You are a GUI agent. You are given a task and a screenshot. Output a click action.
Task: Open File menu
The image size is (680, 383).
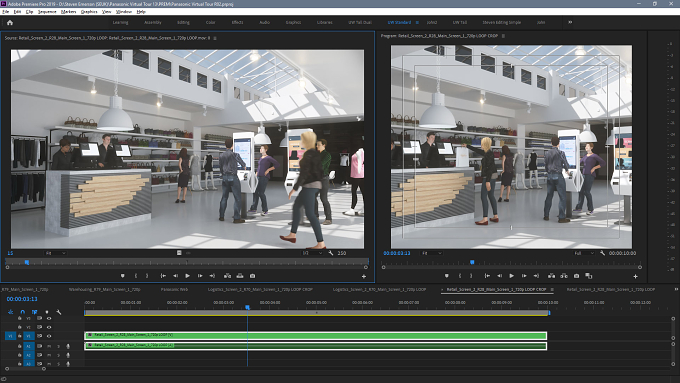pyautogui.click(x=5, y=12)
